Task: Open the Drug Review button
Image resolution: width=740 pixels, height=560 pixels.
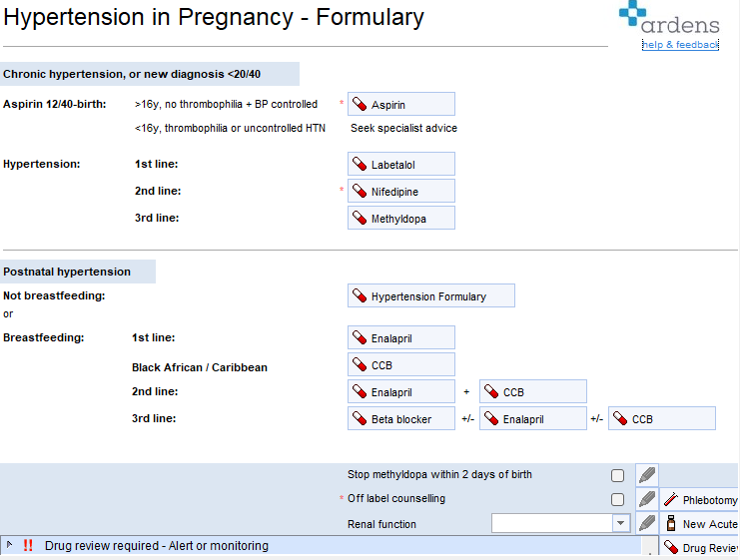Action: (x=700, y=548)
